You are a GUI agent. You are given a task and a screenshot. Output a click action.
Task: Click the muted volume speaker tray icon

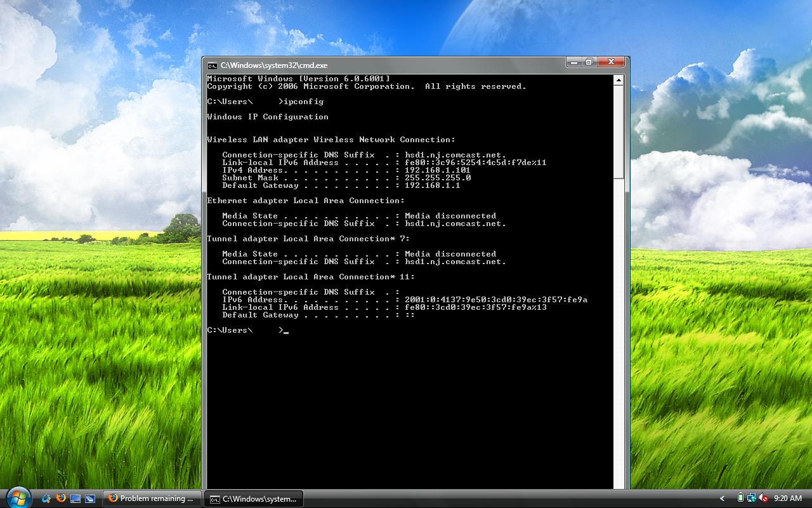[x=763, y=498]
